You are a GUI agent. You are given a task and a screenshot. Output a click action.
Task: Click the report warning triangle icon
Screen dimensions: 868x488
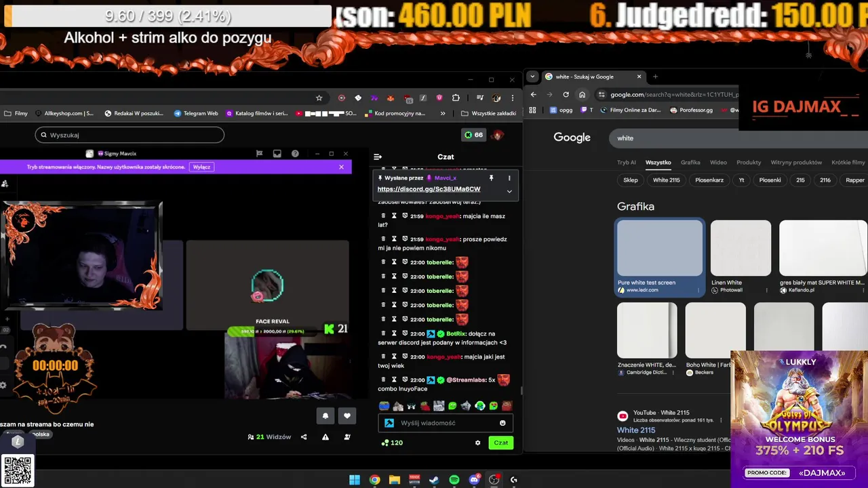coord(325,437)
